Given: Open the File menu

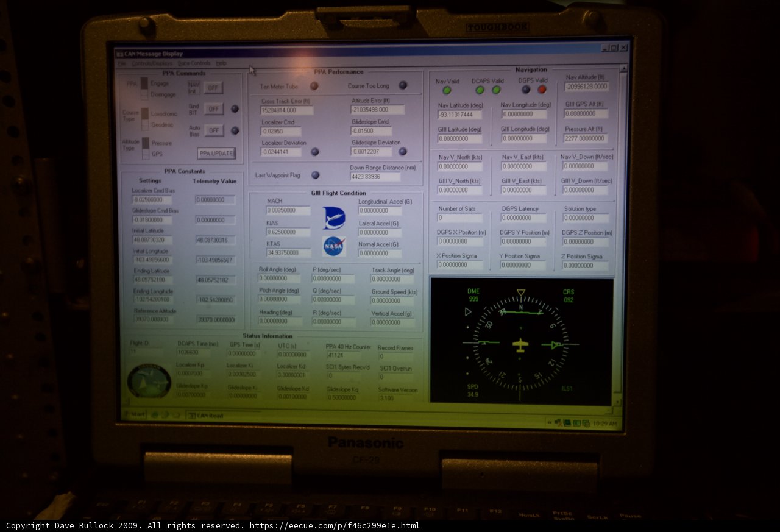Looking at the screenshot, I should [122, 63].
